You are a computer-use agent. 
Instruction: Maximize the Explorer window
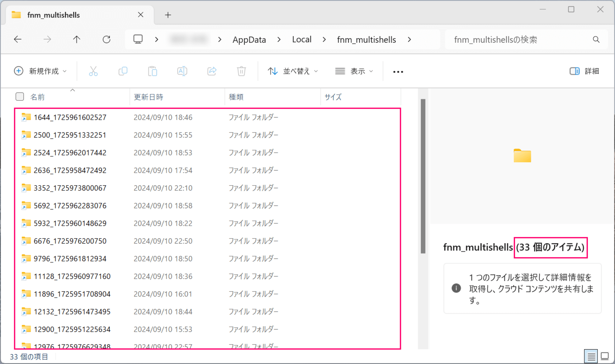pos(571,9)
